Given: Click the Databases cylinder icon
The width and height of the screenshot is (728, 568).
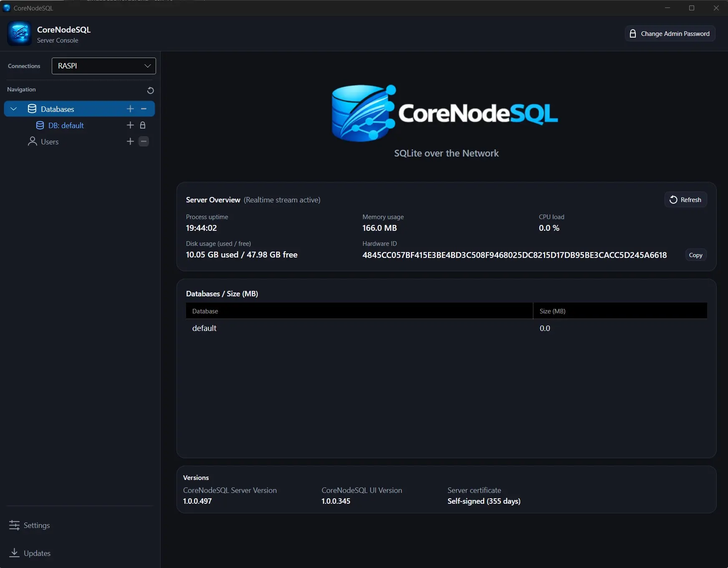Looking at the screenshot, I should (32, 109).
